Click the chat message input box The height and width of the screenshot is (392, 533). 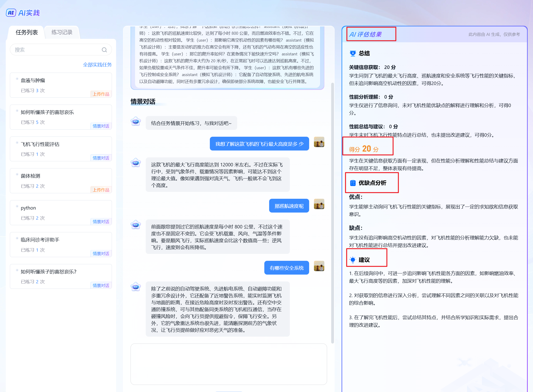(228, 364)
